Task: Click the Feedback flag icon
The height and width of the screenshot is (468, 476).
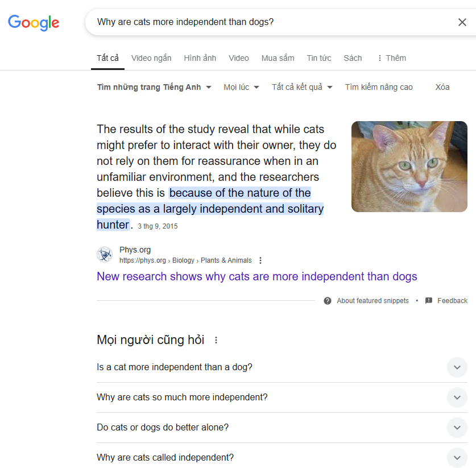Action: point(429,301)
